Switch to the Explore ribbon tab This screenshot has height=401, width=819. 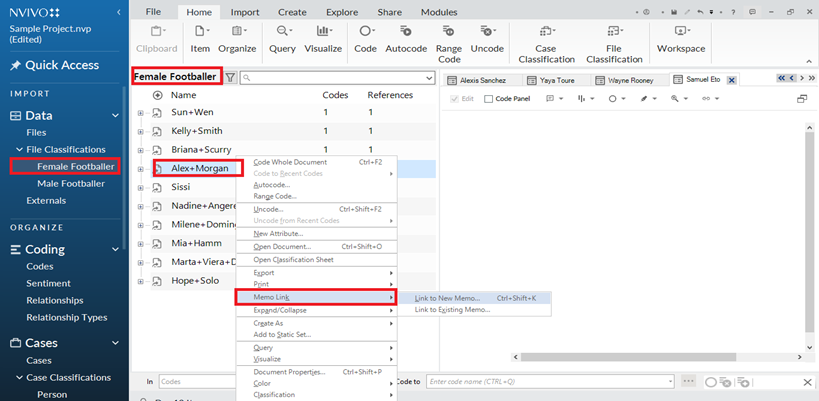[342, 12]
